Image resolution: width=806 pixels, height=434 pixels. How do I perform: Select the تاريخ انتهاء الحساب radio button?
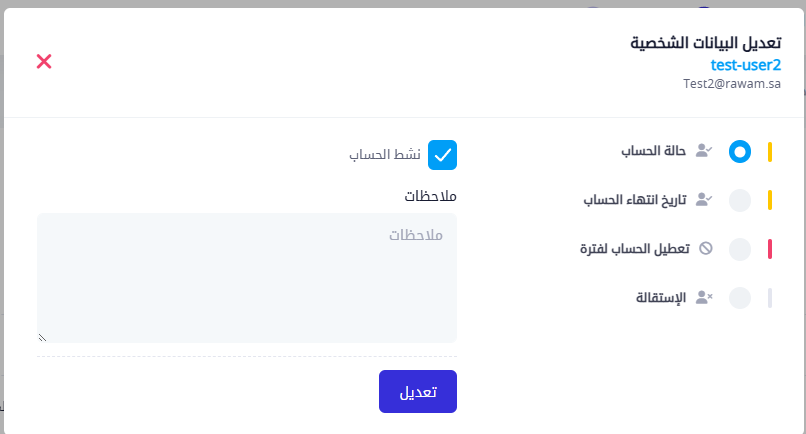(740, 200)
